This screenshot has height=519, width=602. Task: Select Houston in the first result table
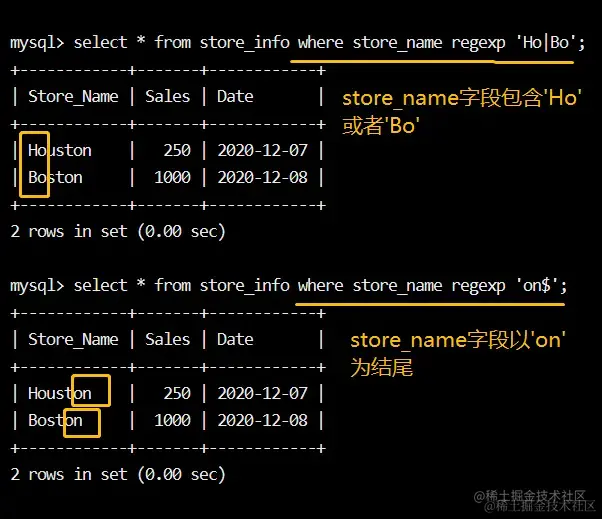[60, 150]
